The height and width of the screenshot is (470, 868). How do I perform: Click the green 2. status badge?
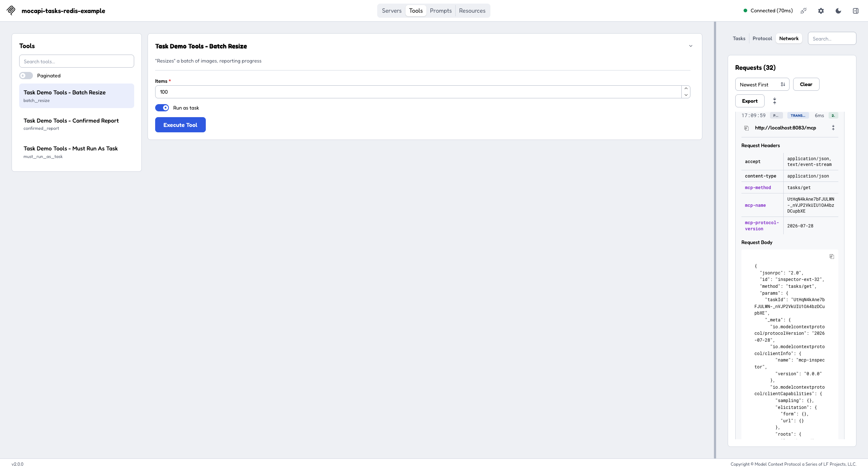point(833,116)
